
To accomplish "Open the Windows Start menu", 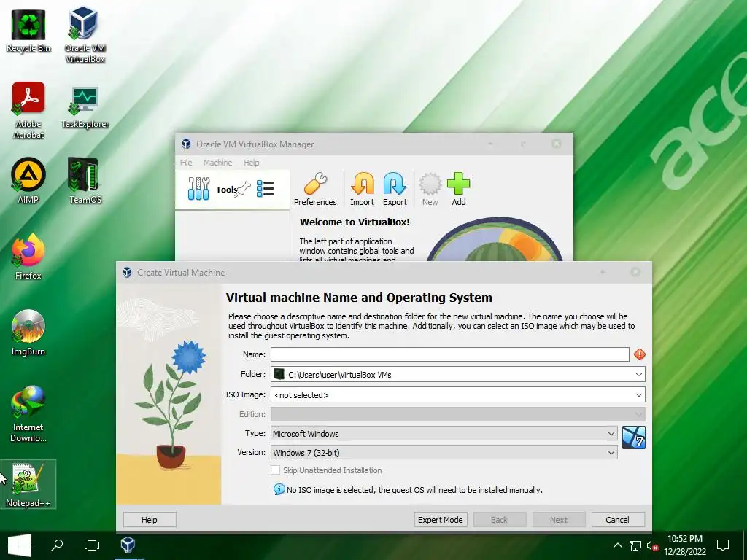I will (20, 545).
